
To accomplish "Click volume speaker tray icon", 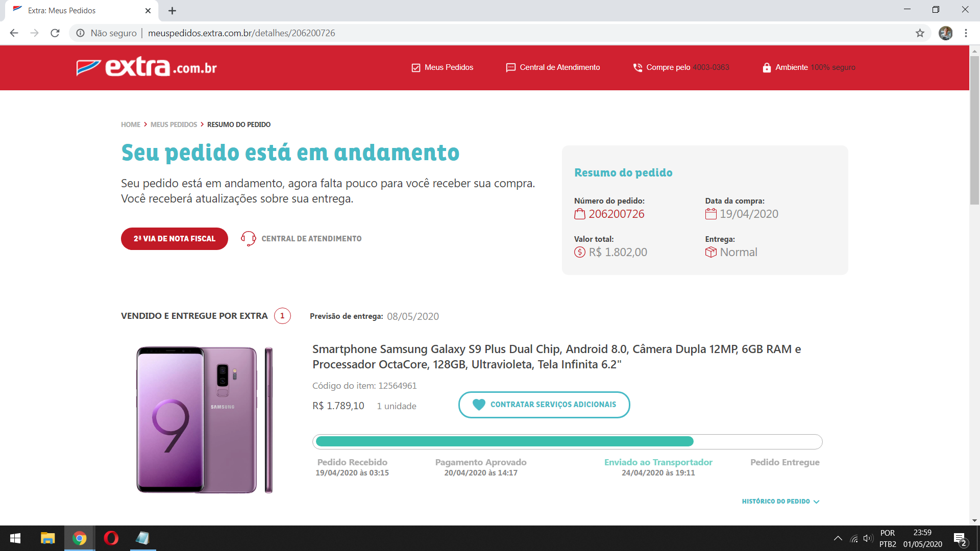I will (868, 538).
